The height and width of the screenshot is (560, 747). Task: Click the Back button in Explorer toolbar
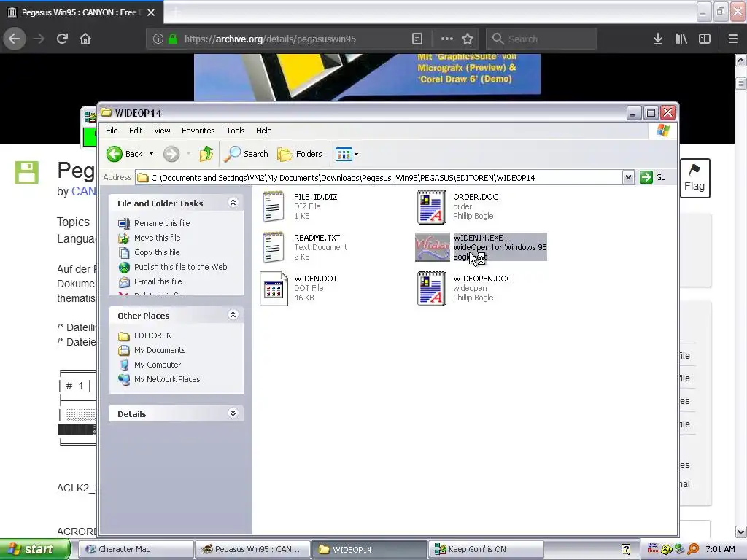tap(124, 154)
